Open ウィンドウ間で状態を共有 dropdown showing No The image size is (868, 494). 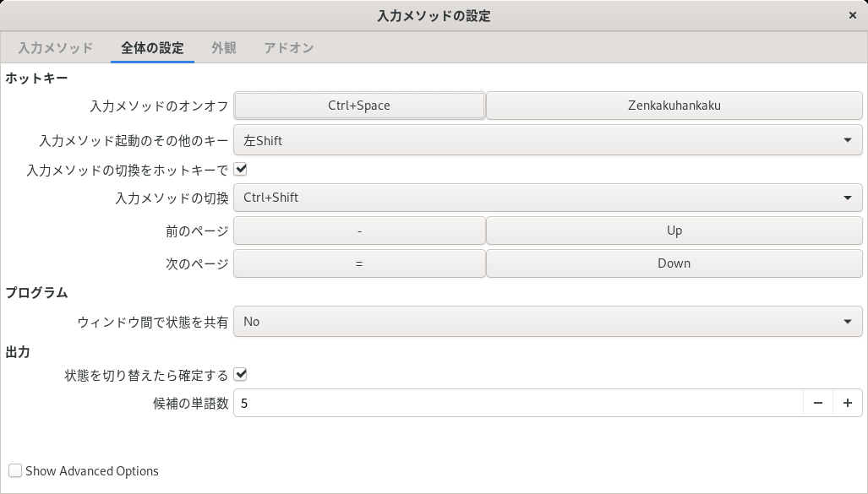point(548,322)
